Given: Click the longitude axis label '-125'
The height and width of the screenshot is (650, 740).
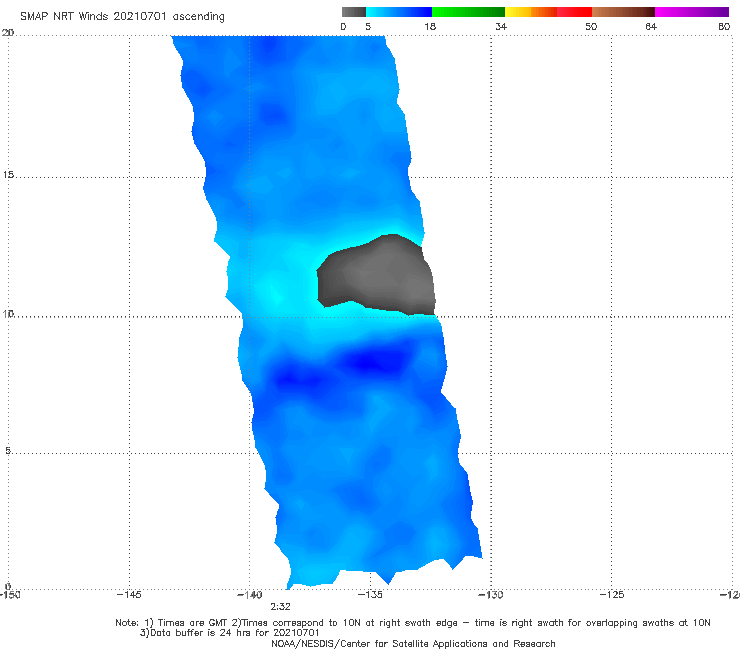Looking at the screenshot, I should point(612,595).
